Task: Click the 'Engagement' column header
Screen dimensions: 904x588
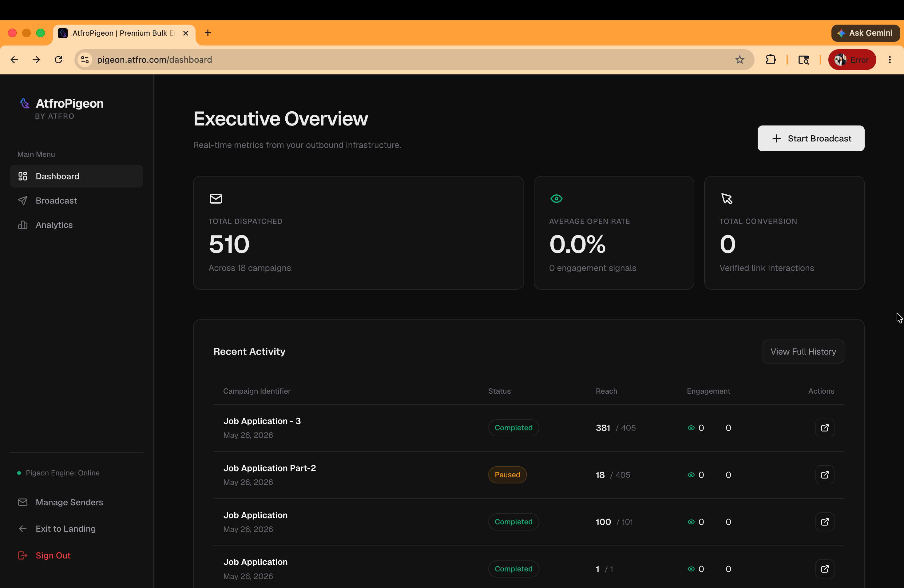Action: pos(708,391)
